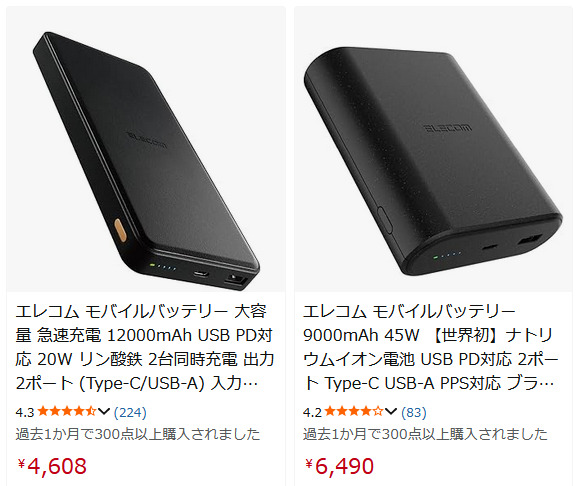Click the 4.2 rating number
Image resolution: width=579 pixels, height=486 pixels.
(x=312, y=412)
